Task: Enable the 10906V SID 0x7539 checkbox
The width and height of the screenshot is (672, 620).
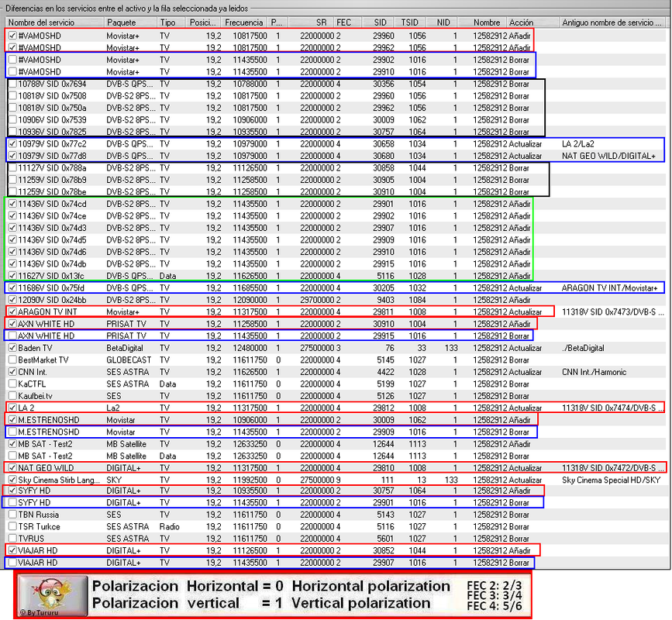Action: tap(12, 120)
